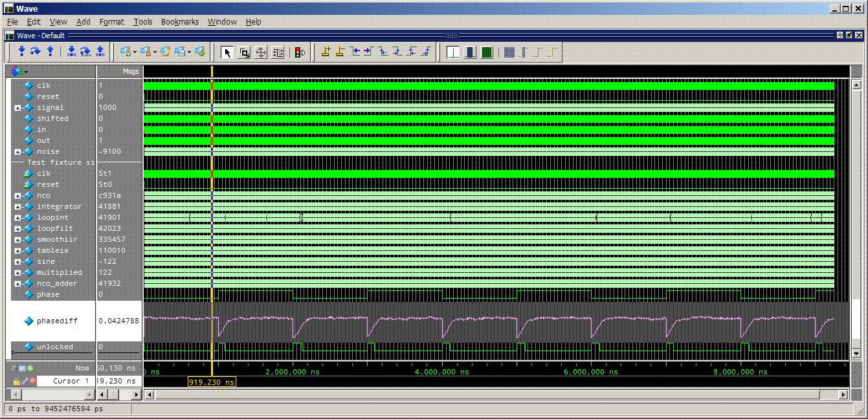Expand the nco bus signal
Image resolution: width=868 pixels, height=419 pixels.
[x=17, y=195]
